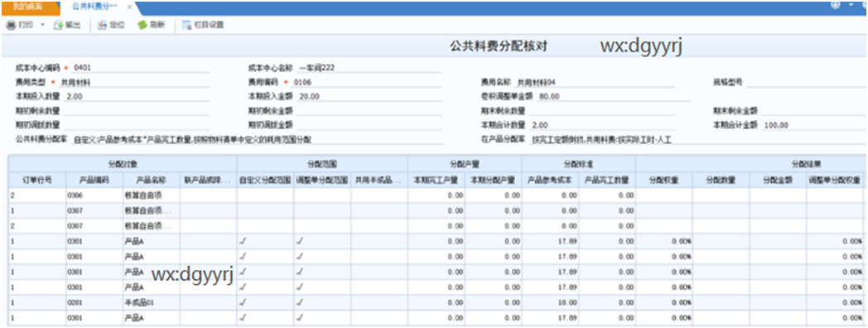Click the 自定义分配范围 column header
The width and height of the screenshot is (868, 328).
(x=265, y=180)
